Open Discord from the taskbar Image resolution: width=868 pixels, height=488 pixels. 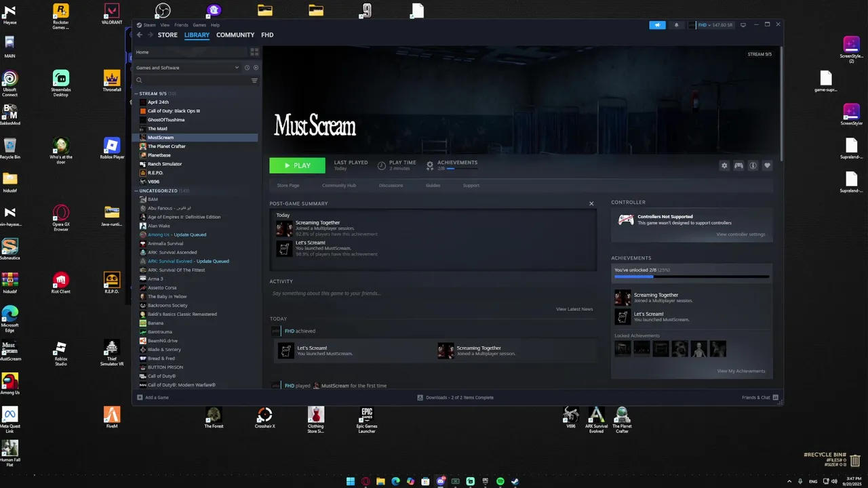(440, 481)
